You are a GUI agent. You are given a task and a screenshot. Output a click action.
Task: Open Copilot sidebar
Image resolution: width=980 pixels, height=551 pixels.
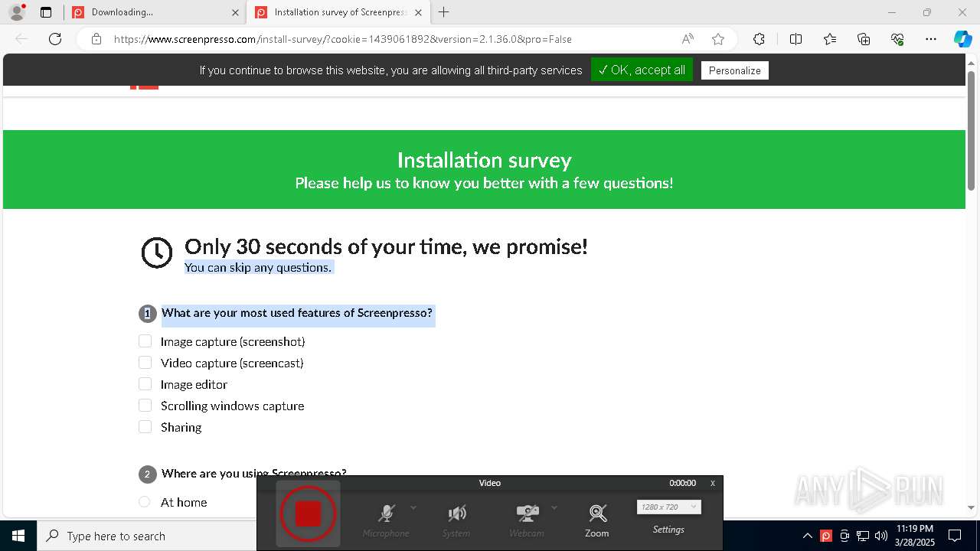click(962, 39)
